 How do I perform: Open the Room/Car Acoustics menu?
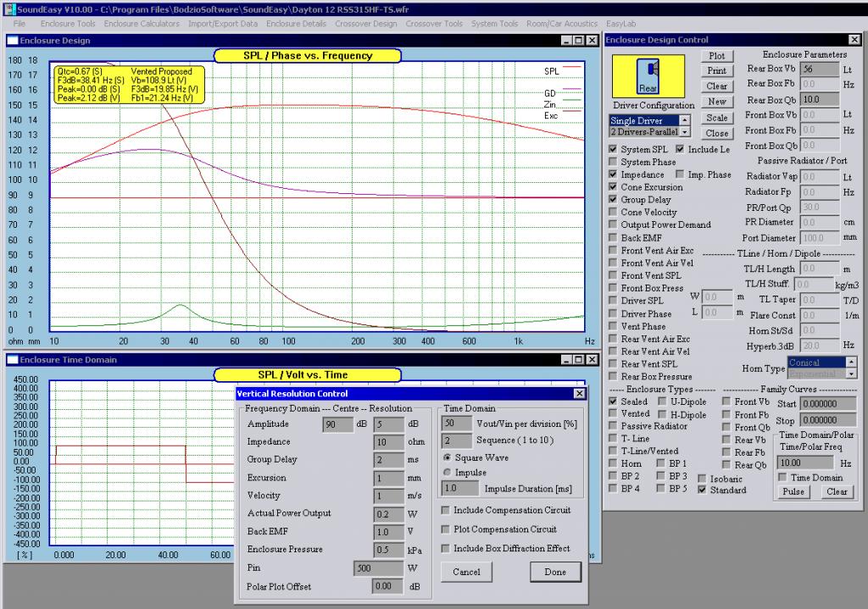coord(562,24)
